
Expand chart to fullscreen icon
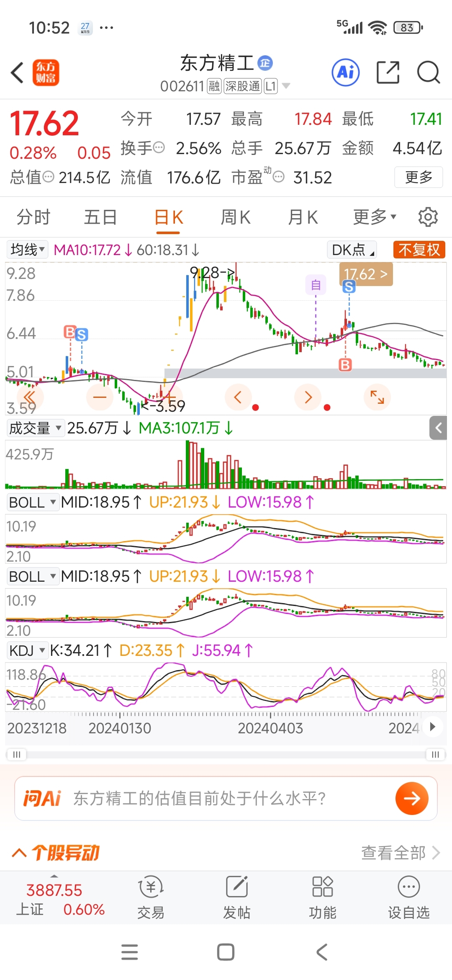[377, 397]
